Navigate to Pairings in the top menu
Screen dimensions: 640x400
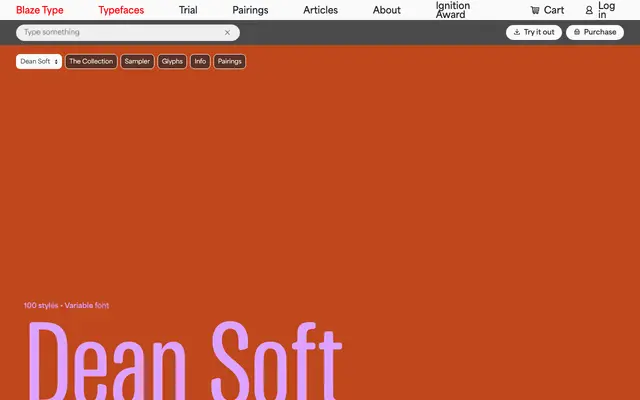coord(250,10)
